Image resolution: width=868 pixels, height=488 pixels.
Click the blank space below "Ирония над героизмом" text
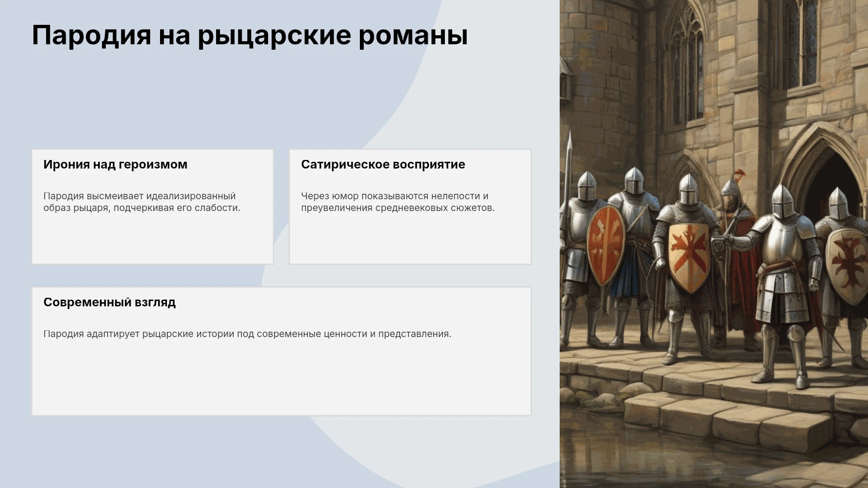click(x=152, y=239)
